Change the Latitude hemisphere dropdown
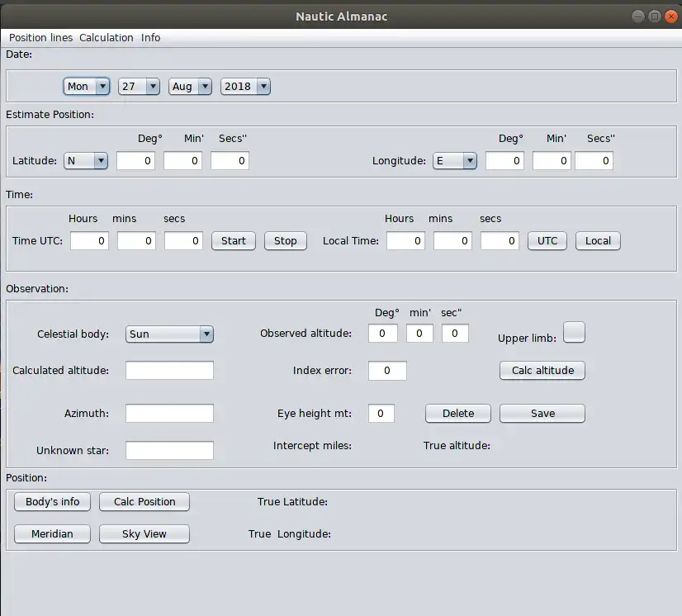The height and width of the screenshot is (616, 682). (x=86, y=161)
